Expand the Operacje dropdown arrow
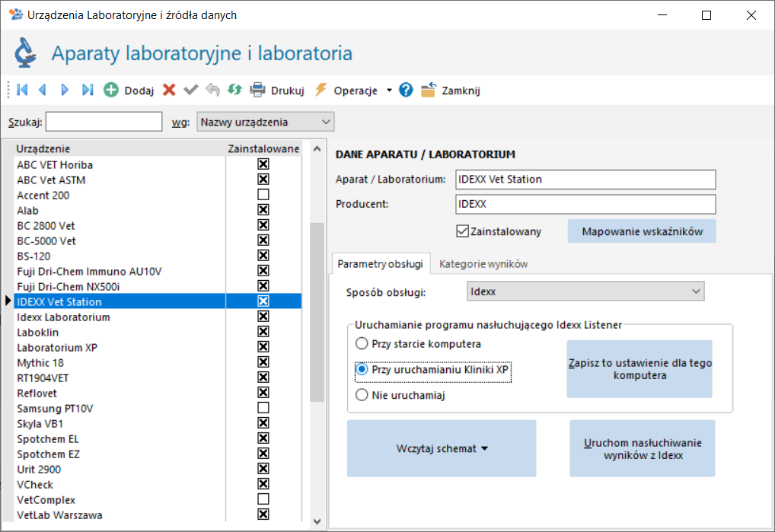The width and height of the screenshot is (775, 532). coord(390,91)
